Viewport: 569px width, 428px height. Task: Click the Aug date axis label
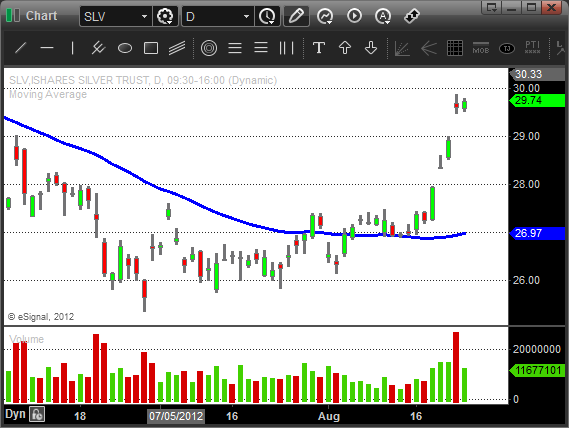(329, 416)
